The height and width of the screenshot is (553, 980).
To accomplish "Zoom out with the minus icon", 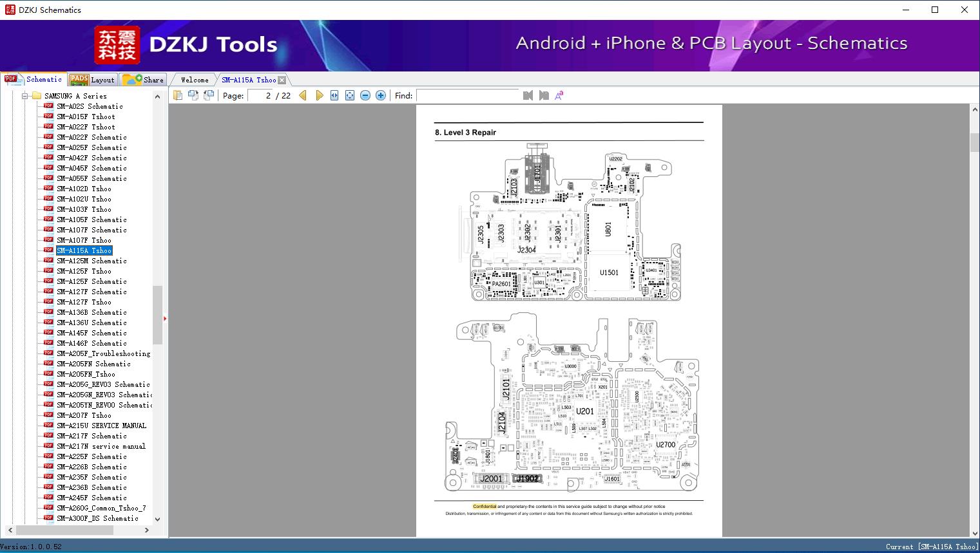I will pos(365,95).
